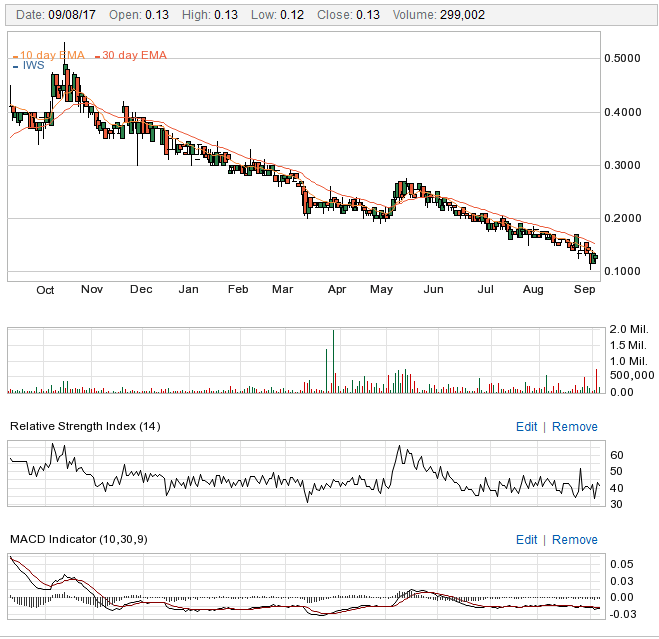Click the 30 day EMA legend label
The width and height of the screenshot is (659, 639).
pos(134,55)
